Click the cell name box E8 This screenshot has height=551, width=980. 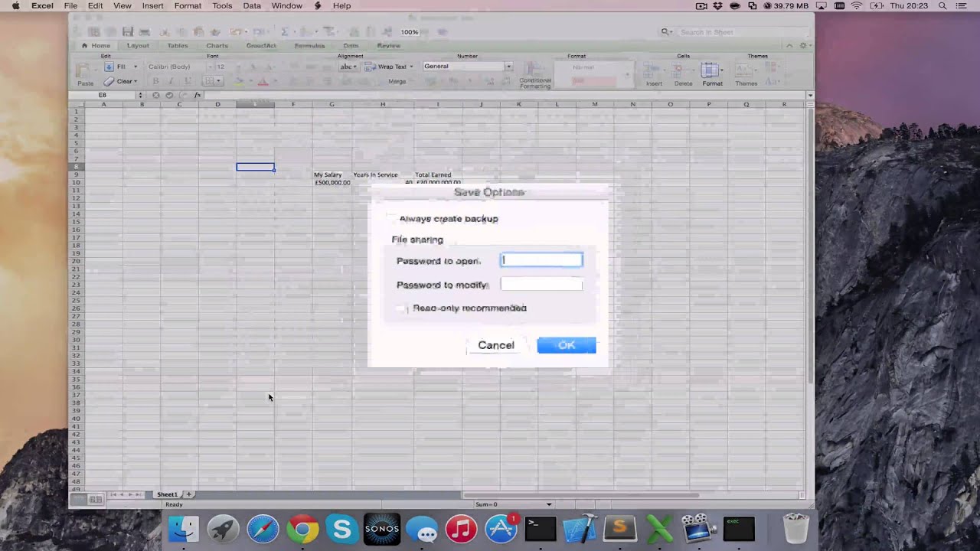103,95
